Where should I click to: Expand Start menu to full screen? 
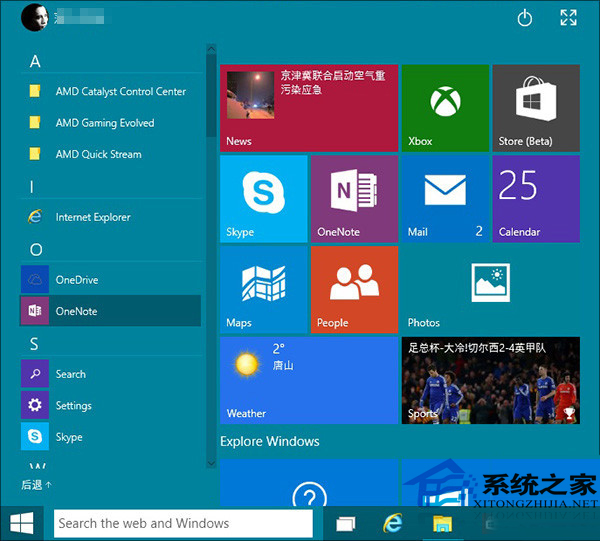click(x=568, y=17)
